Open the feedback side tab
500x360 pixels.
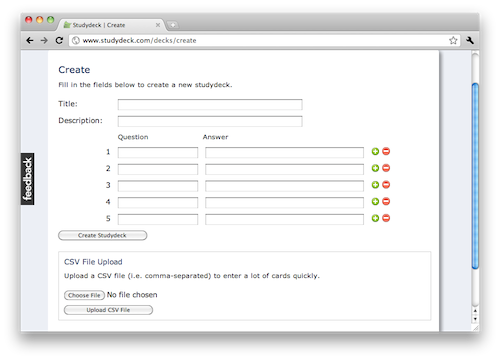28,179
